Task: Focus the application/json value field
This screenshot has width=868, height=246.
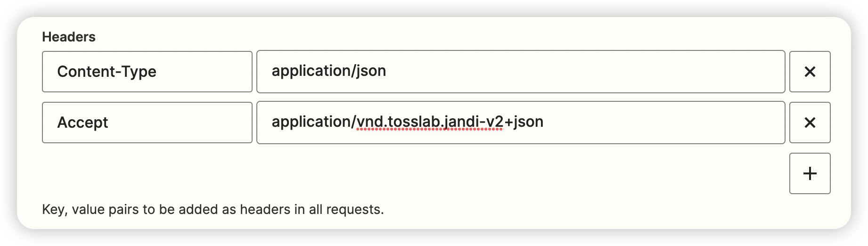Action: 520,72
